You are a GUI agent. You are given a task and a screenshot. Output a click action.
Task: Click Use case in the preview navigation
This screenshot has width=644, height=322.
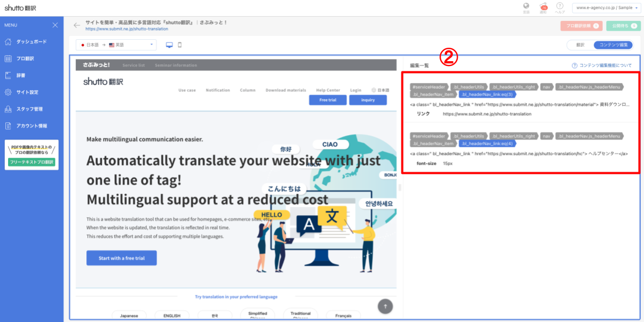(187, 90)
